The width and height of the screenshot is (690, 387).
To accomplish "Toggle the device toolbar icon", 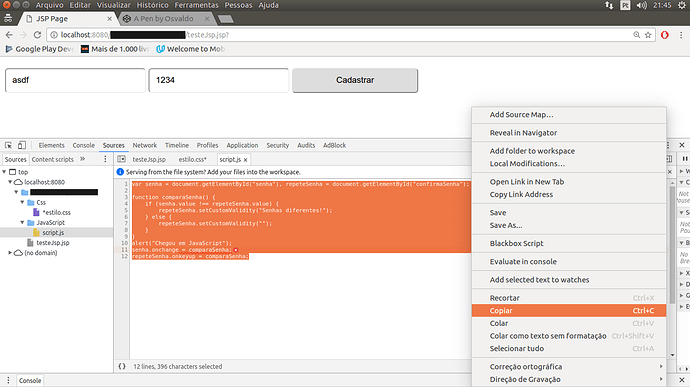I will click(22, 145).
